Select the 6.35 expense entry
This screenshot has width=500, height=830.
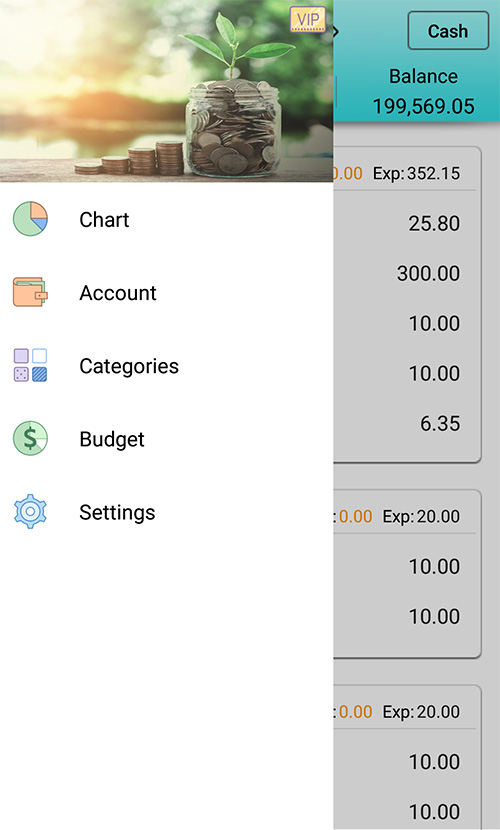440,423
